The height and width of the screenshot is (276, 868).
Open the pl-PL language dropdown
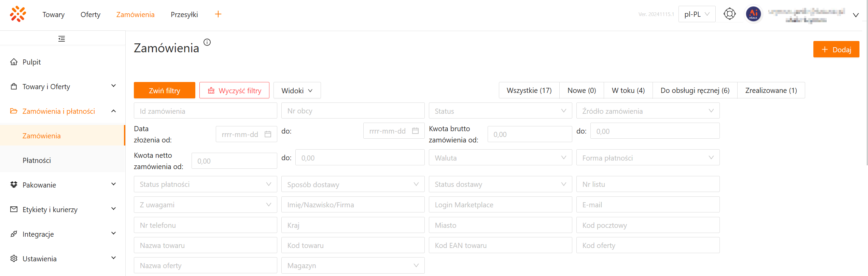697,14
